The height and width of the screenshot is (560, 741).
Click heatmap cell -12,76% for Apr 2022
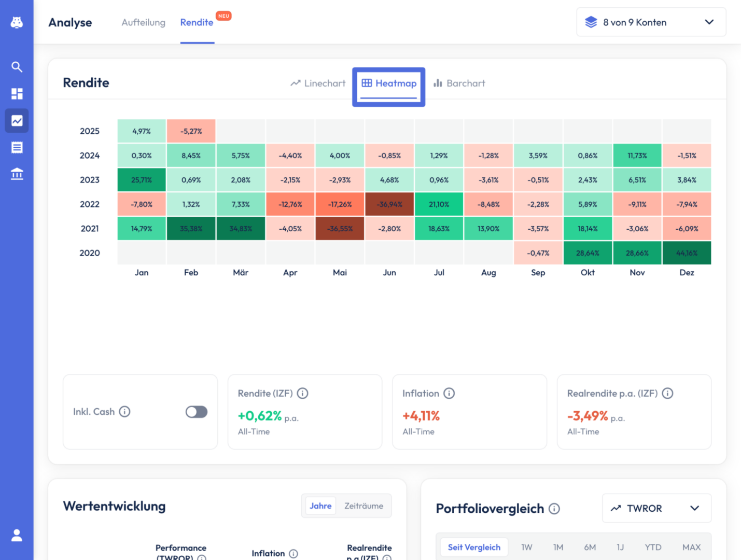pyautogui.click(x=290, y=204)
